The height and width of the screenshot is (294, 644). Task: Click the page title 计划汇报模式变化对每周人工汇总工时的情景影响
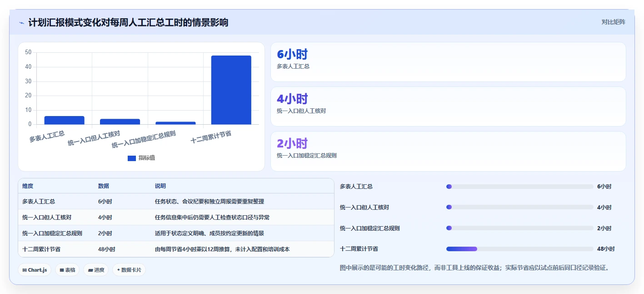coord(128,22)
